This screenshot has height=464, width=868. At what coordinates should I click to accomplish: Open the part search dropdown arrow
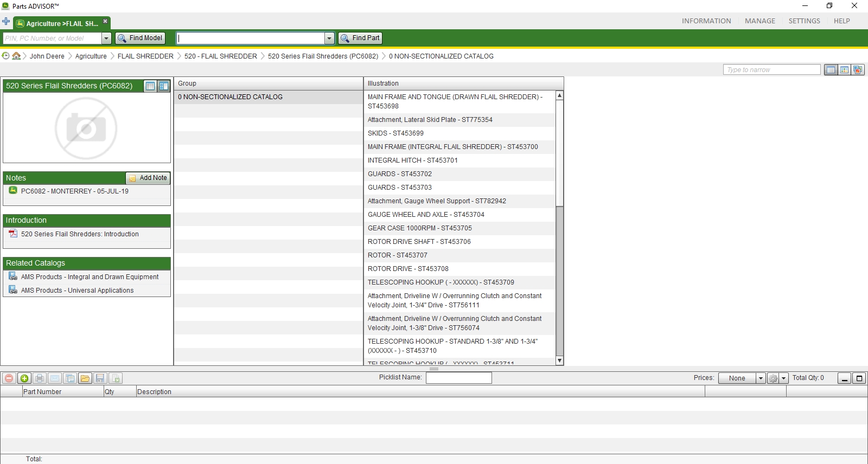[329, 38]
